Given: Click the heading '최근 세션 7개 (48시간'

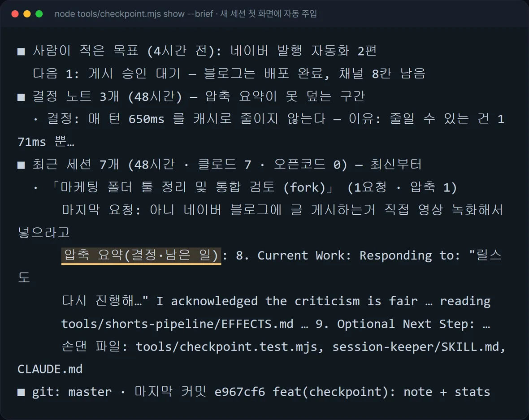Looking at the screenshot, I should (x=104, y=165).
